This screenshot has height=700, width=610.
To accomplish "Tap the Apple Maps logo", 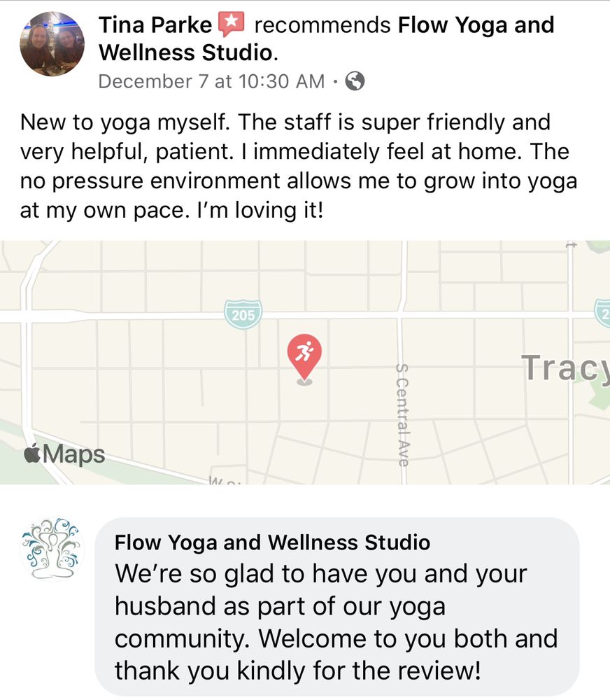I will point(64,454).
